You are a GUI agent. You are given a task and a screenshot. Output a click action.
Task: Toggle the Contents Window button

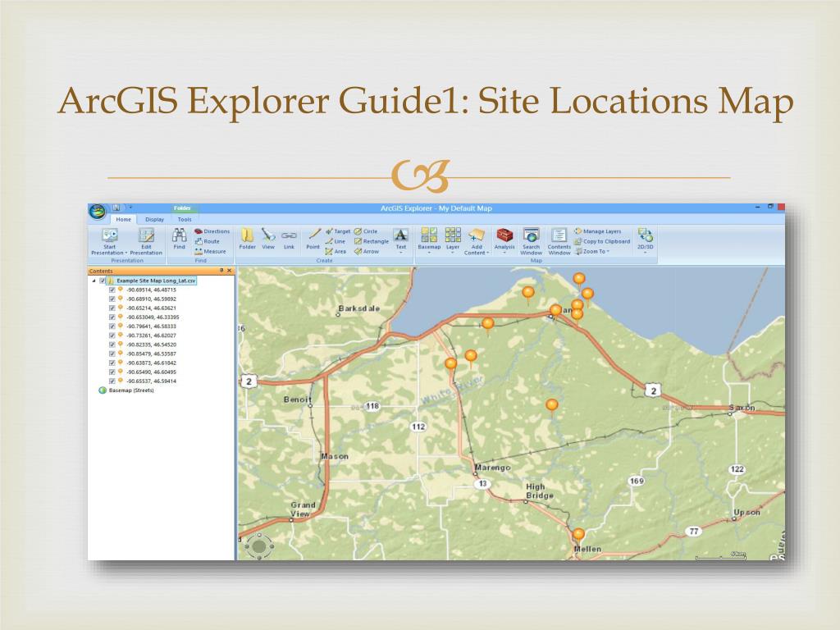[x=559, y=242]
